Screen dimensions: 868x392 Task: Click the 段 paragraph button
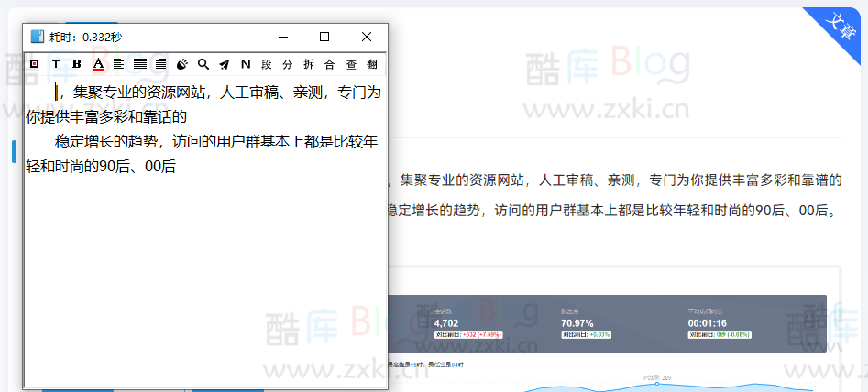[x=267, y=64]
